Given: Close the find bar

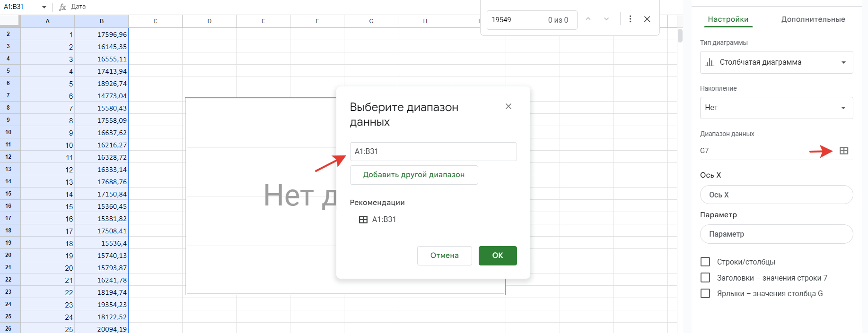Looking at the screenshot, I should point(647,19).
